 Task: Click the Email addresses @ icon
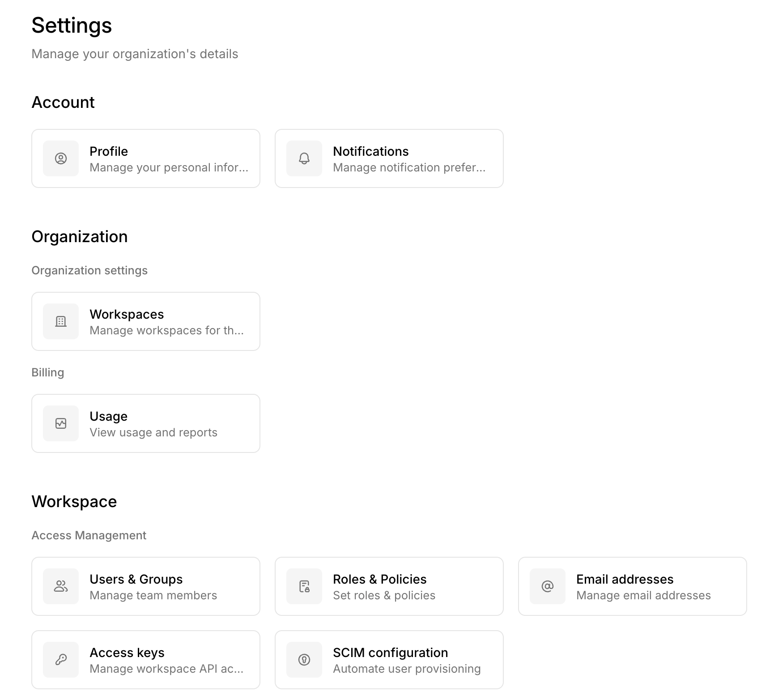click(548, 586)
